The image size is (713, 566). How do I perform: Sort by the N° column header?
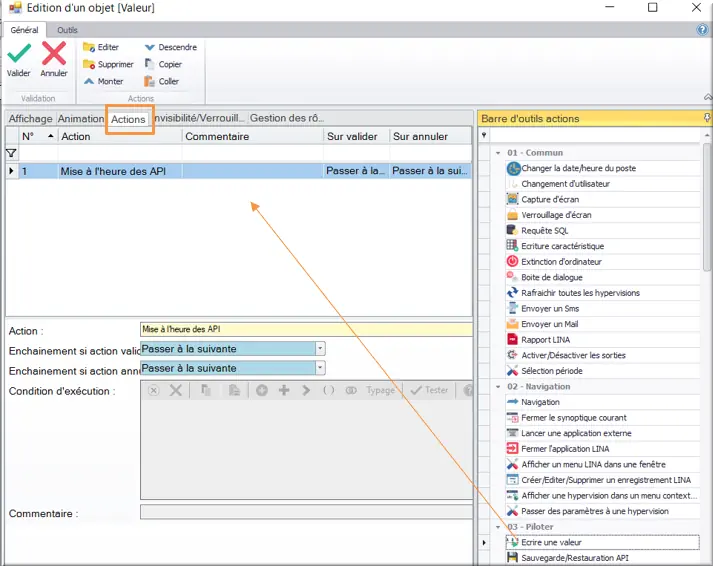coord(38,136)
